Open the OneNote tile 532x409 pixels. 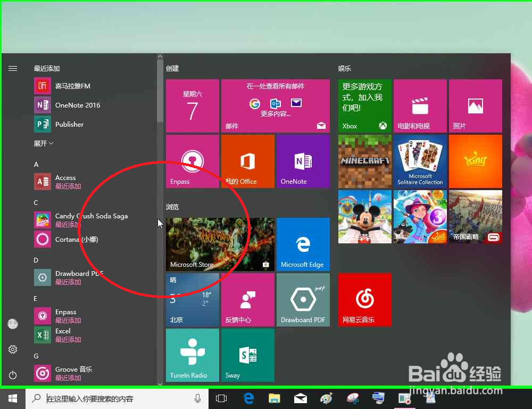click(x=303, y=161)
